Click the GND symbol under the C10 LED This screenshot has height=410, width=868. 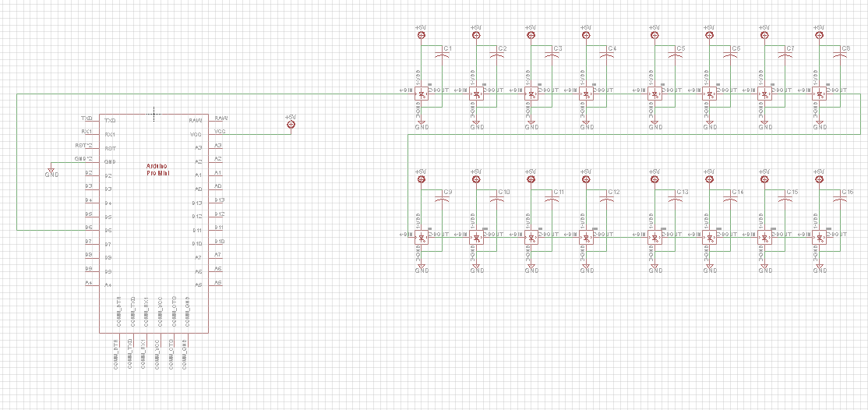tap(476, 268)
